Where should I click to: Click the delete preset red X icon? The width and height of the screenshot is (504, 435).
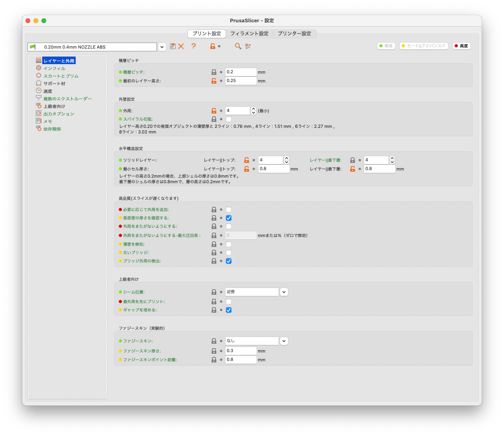[x=181, y=46]
